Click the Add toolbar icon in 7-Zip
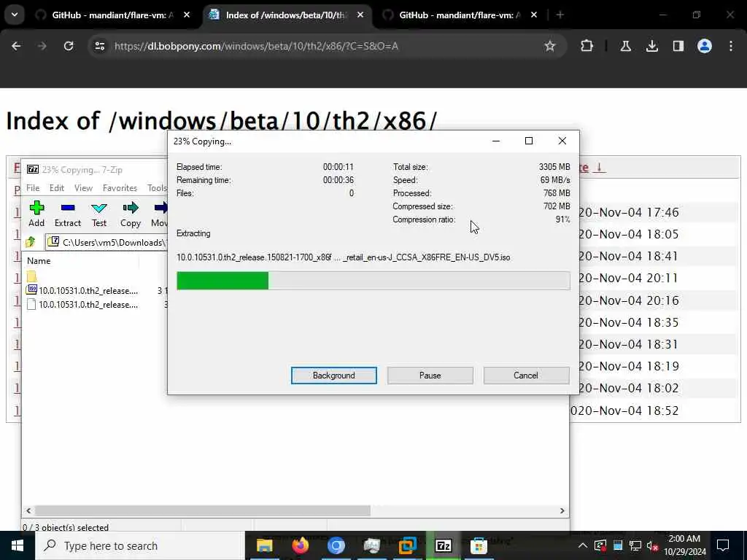The width and height of the screenshot is (747, 560). point(36,214)
